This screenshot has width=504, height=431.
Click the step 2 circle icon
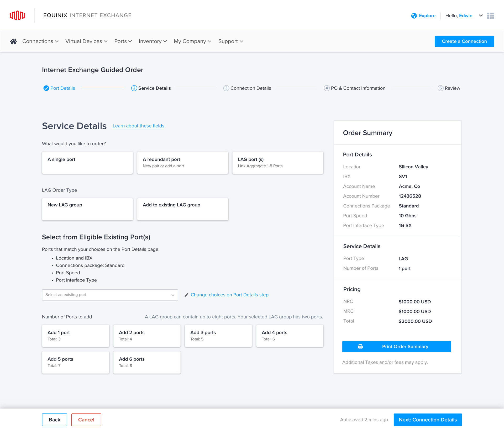tap(134, 88)
